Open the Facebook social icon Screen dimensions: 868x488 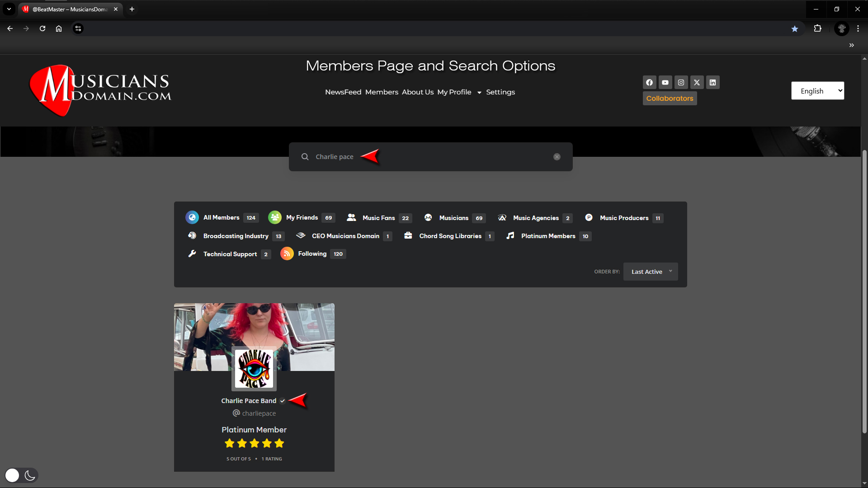pyautogui.click(x=649, y=82)
